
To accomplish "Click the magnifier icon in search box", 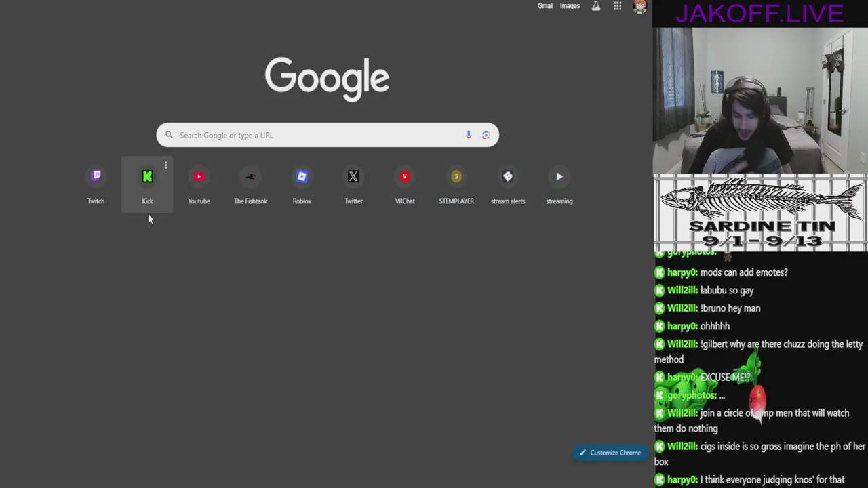I will click(169, 135).
